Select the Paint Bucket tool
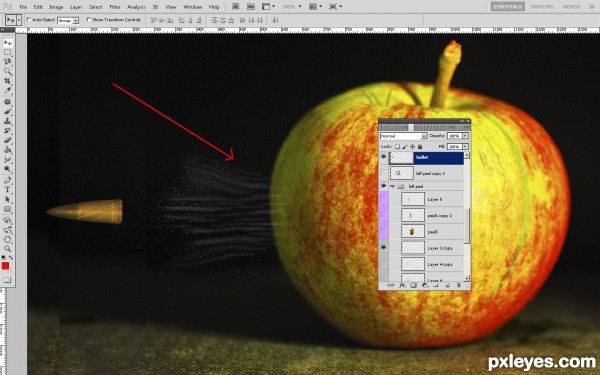Image resolution: width=600 pixels, height=375 pixels. point(8,150)
